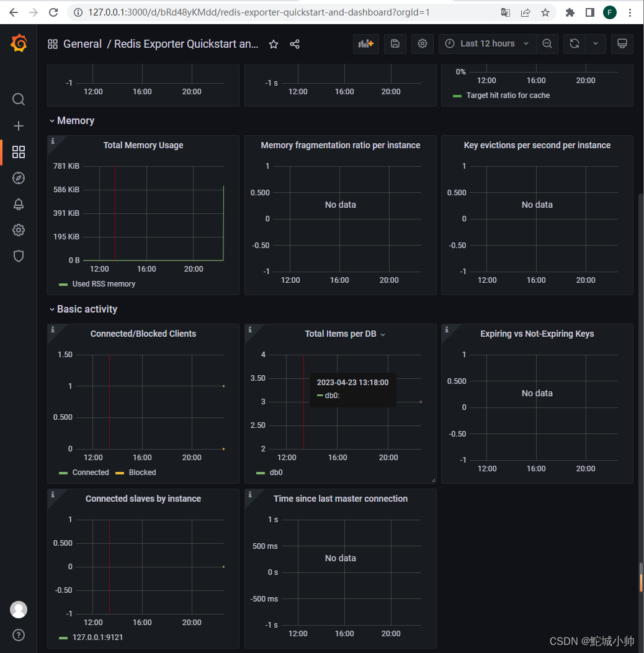Save dashboard using the floppy disk icon

click(395, 44)
